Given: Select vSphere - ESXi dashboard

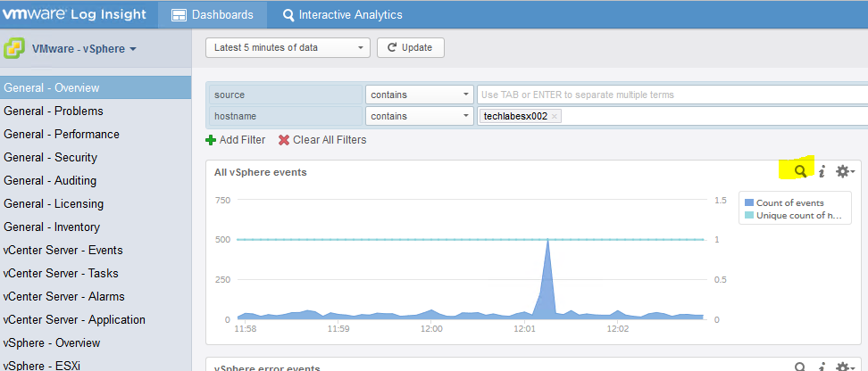Looking at the screenshot, I should [x=96, y=365].
